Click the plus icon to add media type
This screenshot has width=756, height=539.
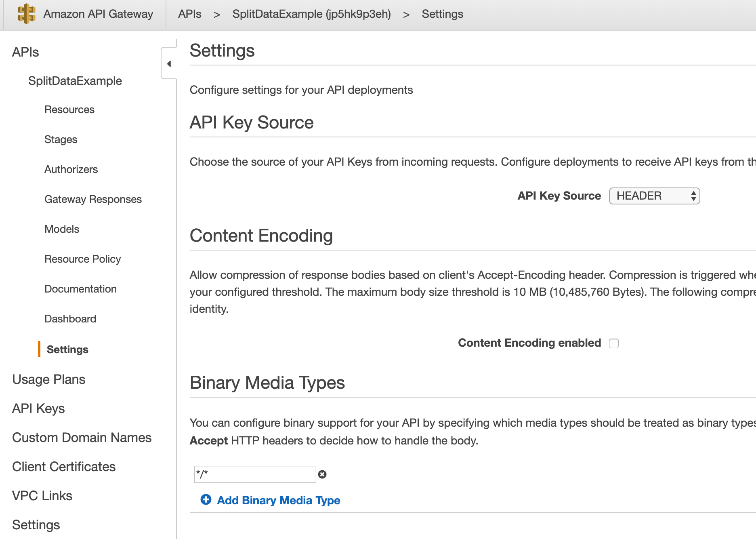pos(206,500)
